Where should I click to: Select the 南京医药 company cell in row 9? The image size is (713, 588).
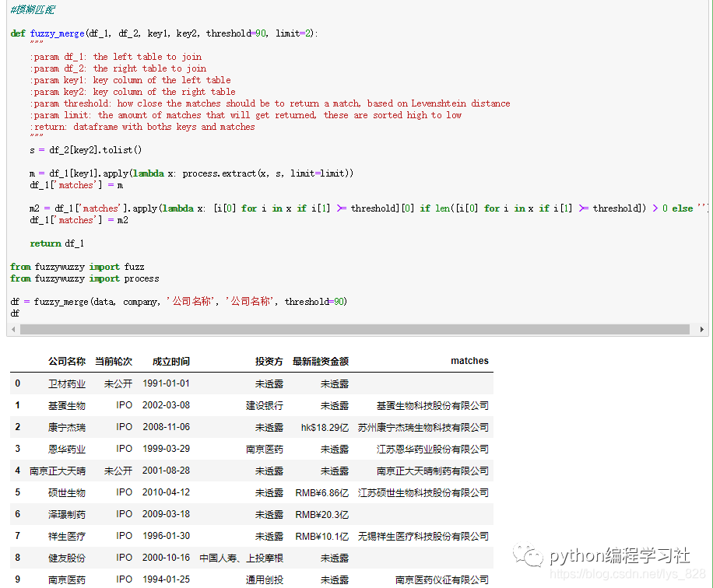67,579
